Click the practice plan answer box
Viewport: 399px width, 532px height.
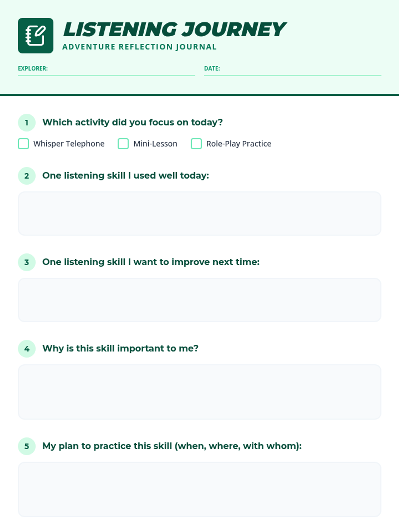tap(199, 489)
